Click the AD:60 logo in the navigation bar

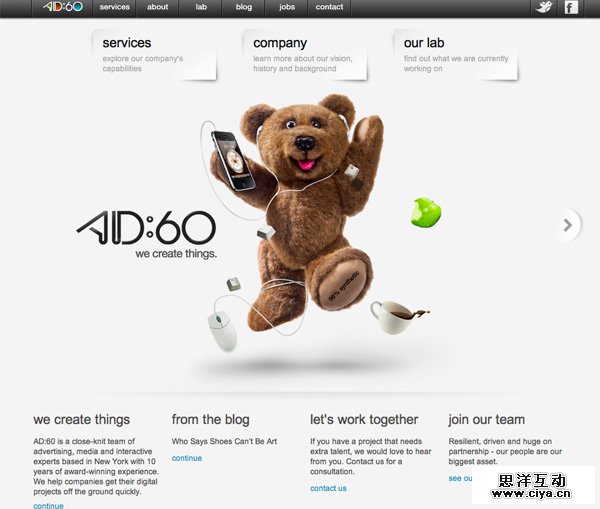tap(63, 7)
